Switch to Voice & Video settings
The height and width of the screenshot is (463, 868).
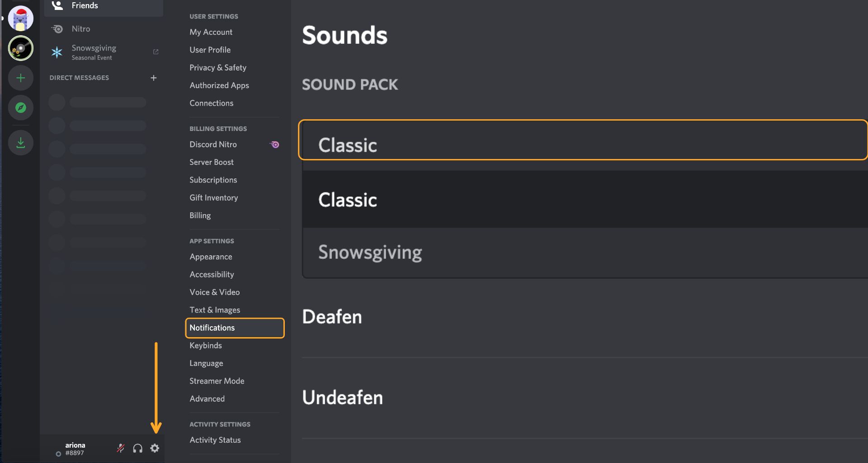214,292
